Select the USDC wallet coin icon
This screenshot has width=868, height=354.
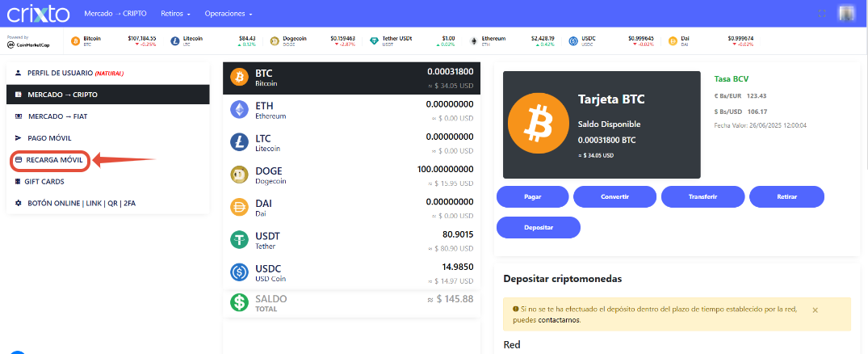coord(240,272)
